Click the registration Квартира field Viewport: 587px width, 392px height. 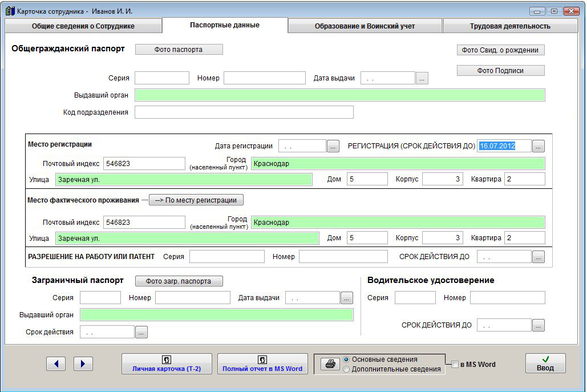525,179
